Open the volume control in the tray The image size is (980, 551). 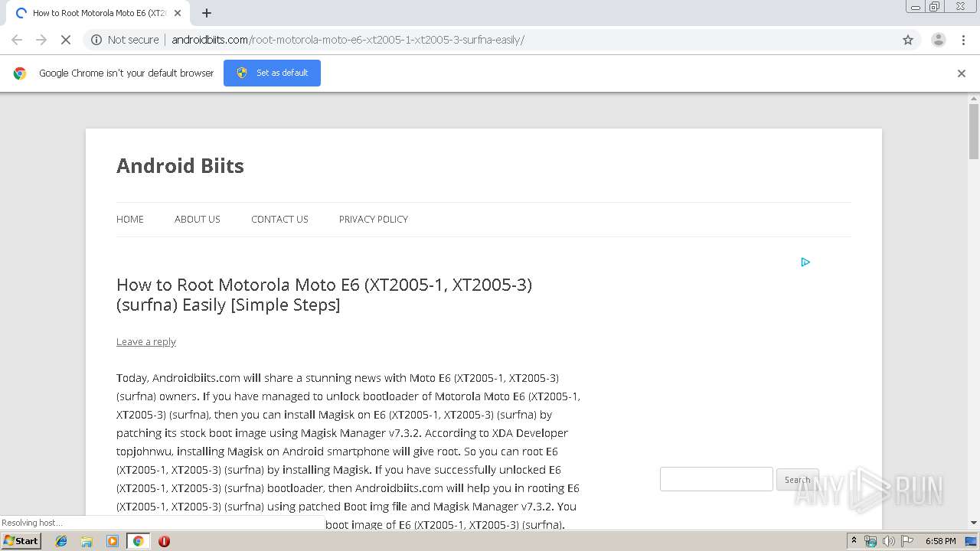pos(888,541)
